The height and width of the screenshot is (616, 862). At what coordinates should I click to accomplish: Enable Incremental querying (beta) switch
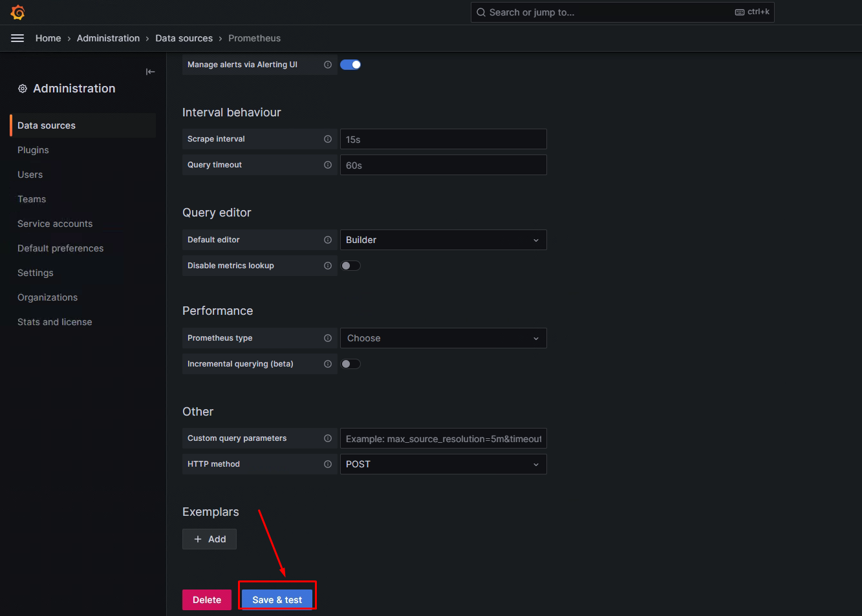tap(350, 364)
